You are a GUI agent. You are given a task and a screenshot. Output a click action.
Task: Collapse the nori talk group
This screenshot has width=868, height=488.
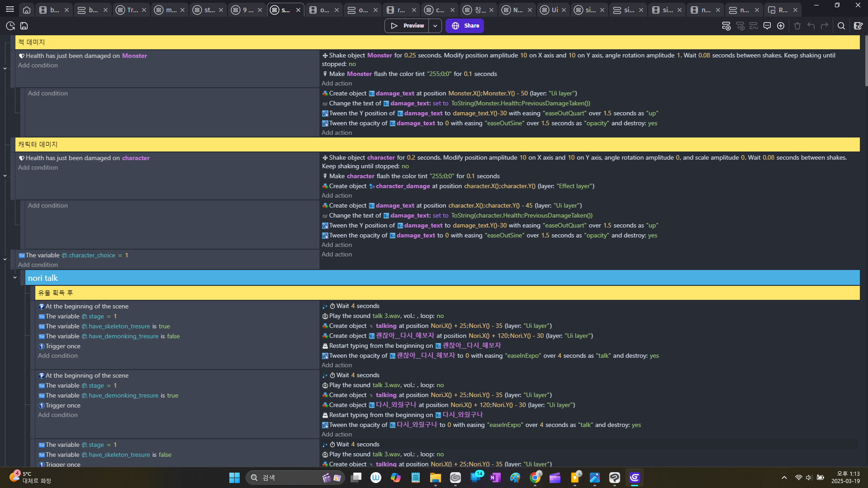[x=15, y=278]
